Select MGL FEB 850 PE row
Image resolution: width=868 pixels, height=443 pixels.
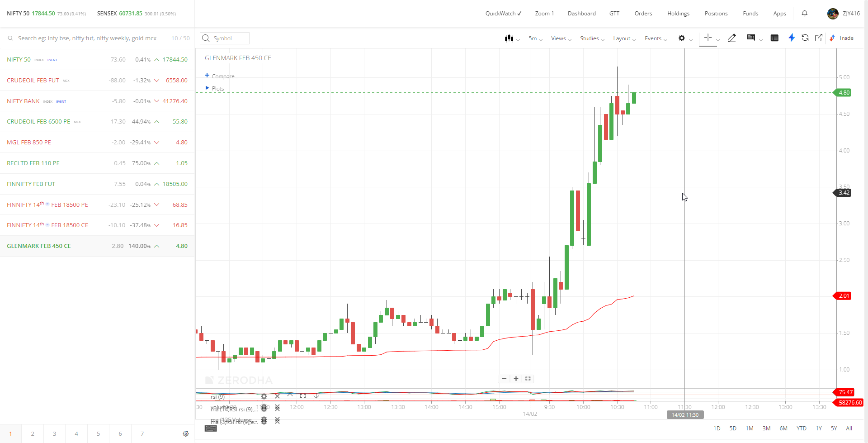click(x=97, y=143)
